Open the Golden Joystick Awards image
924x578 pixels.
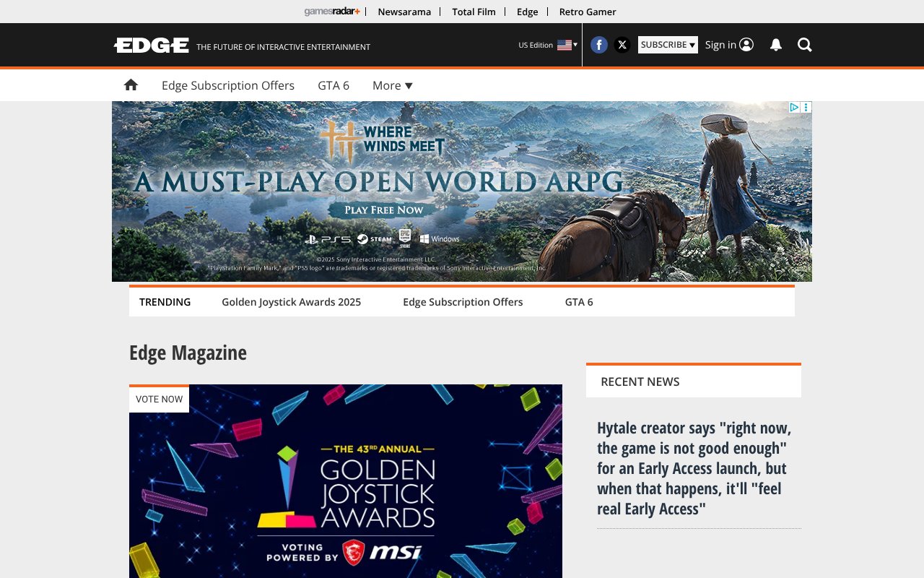[x=346, y=484]
